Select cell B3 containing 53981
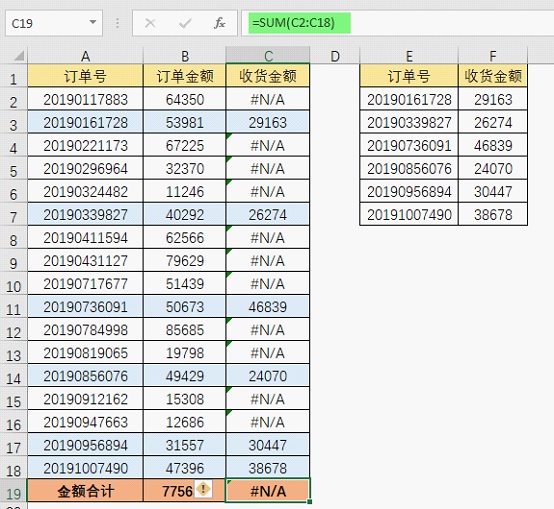Image resolution: width=554 pixels, height=509 pixels. (184, 122)
